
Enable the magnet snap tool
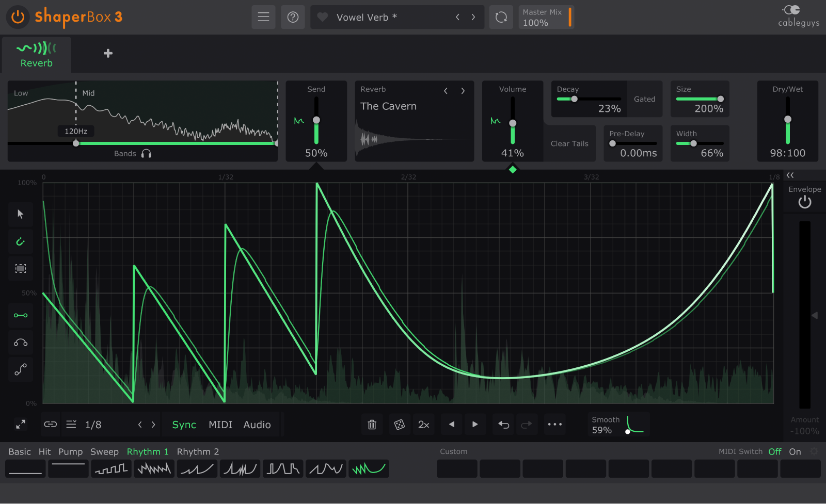tap(21, 241)
